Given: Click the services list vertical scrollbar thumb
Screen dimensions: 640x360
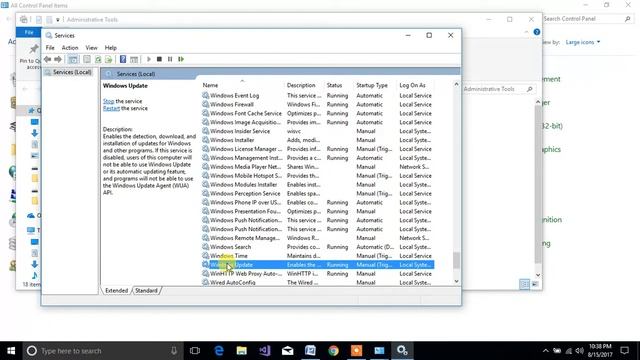Looking at the screenshot, I should tap(456, 260).
